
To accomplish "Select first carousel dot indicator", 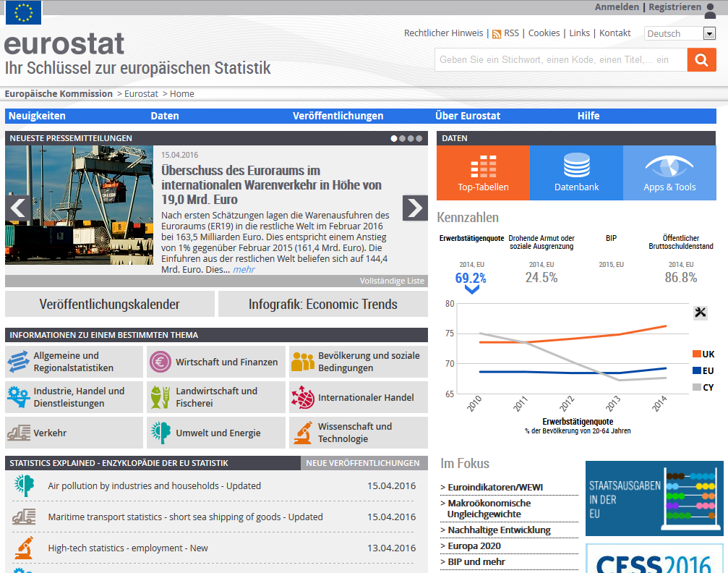I will pyautogui.click(x=394, y=138).
